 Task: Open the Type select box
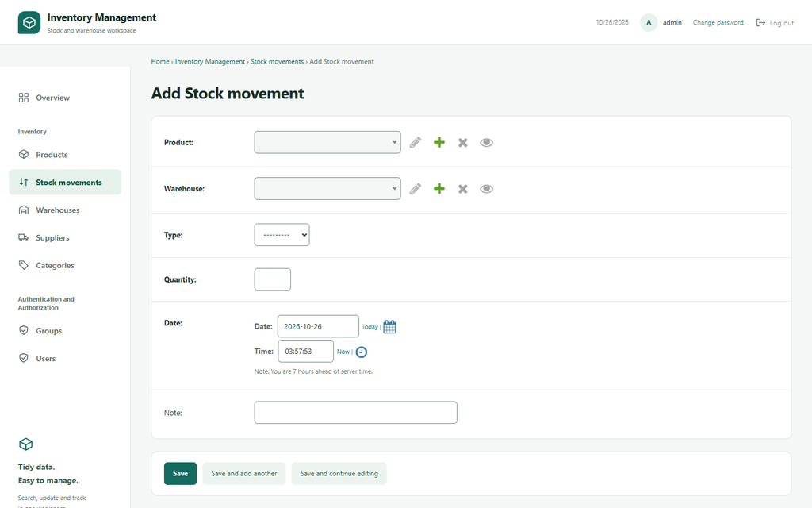[x=282, y=235]
